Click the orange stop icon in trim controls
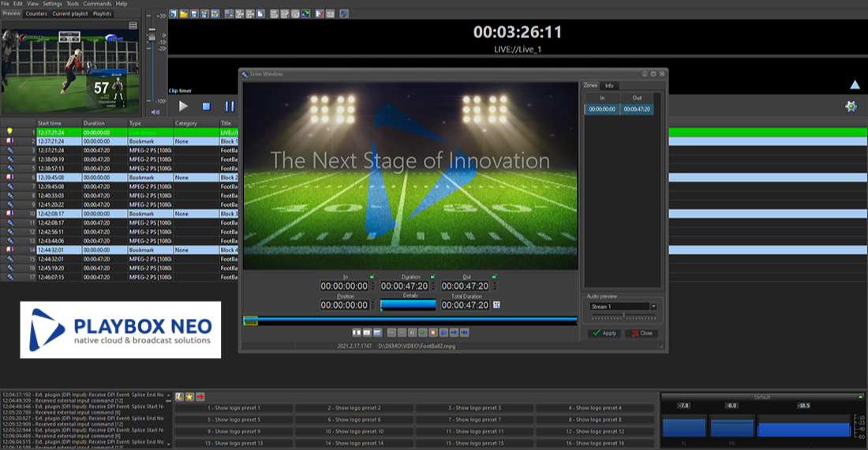The height and width of the screenshot is (450, 868). point(433,332)
